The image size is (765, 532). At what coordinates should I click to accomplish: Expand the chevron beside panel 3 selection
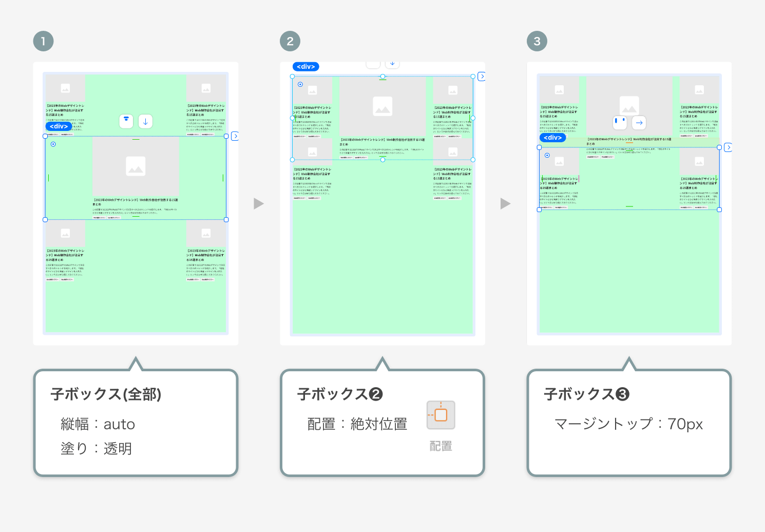[728, 147]
